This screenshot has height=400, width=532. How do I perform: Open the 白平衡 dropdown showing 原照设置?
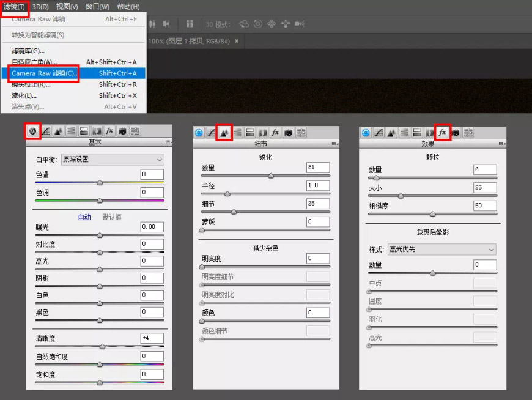(113, 160)
